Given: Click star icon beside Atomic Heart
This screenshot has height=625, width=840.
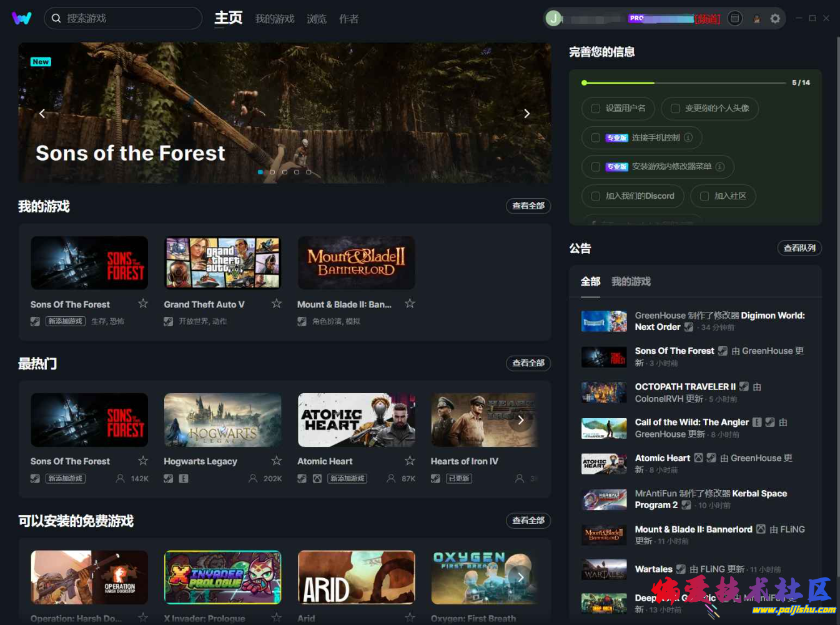Looking at the screenshot, I should coord(410,461).
